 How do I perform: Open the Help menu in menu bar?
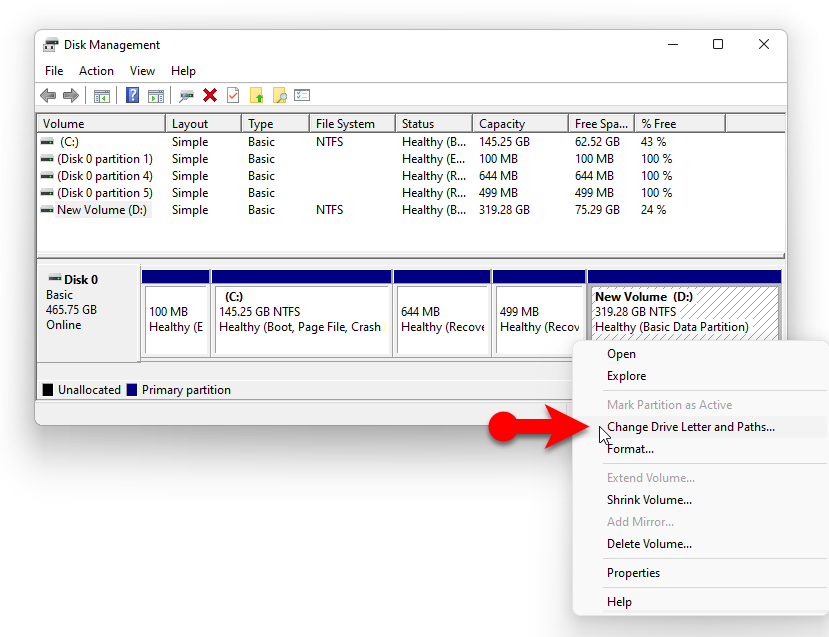click(183, 71)
